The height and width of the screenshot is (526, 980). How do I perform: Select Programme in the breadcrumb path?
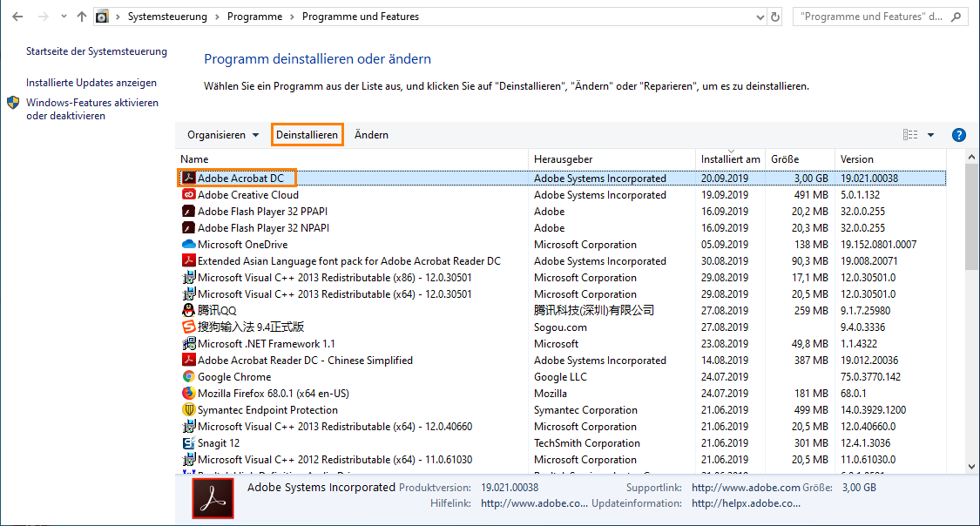[x=254, y=17]
